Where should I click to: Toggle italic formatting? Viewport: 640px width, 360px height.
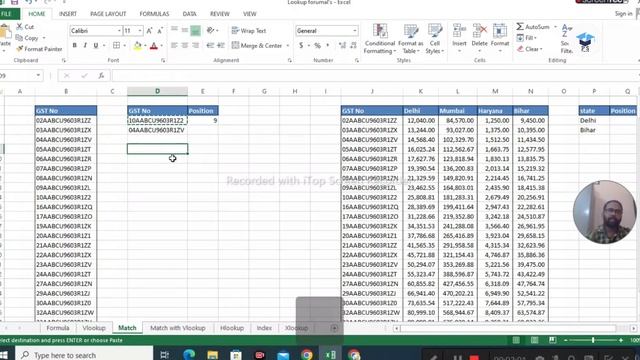85,45
